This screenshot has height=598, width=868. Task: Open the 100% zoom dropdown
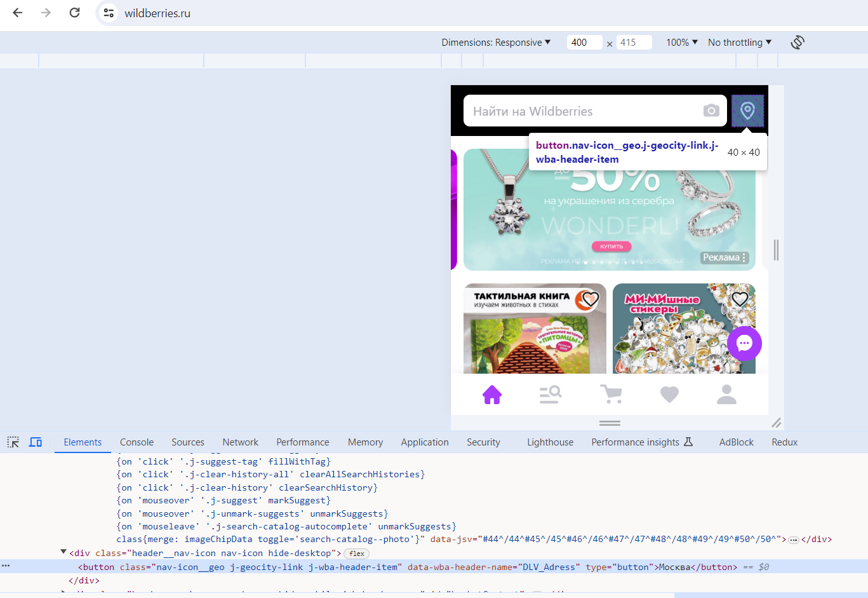[x=682, y=43]
